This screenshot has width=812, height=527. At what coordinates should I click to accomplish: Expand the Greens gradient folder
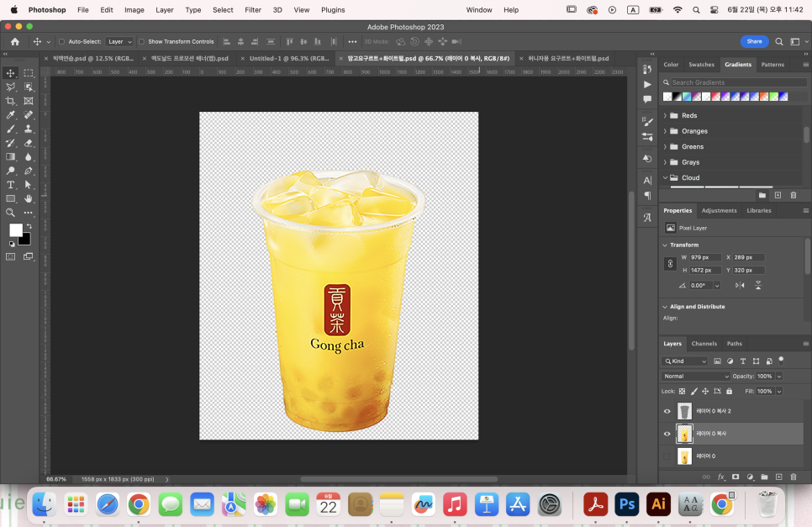click(x=666, y=146)
